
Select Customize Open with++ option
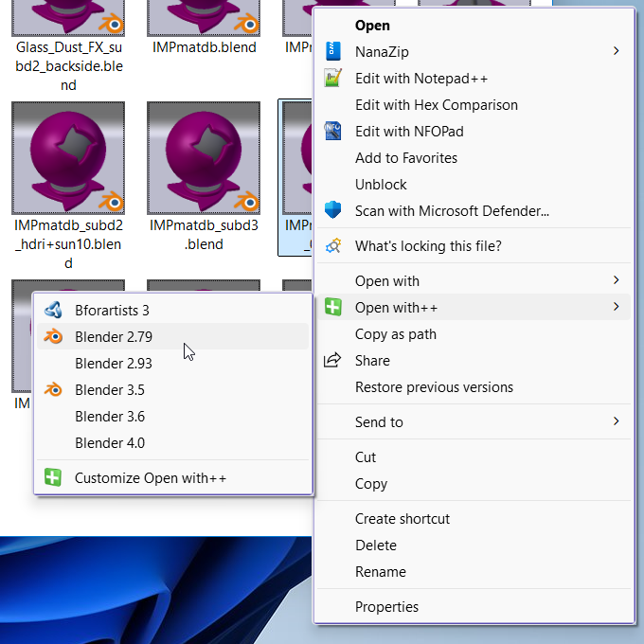(x=151, y=478)
